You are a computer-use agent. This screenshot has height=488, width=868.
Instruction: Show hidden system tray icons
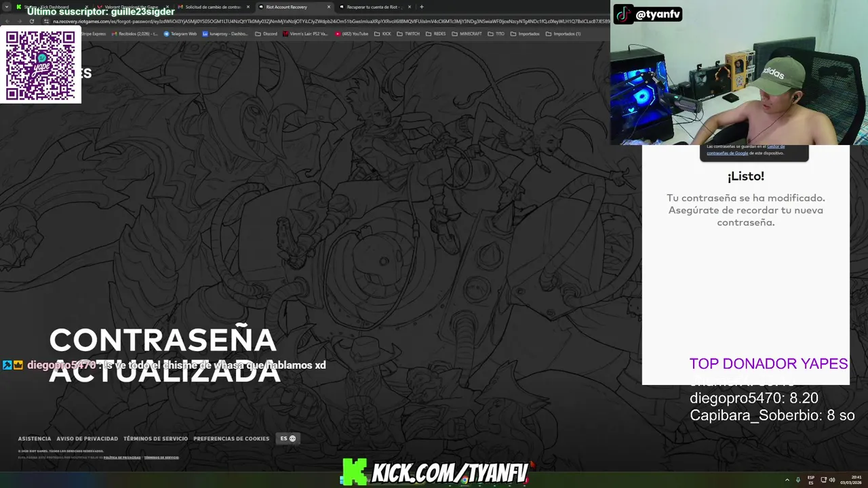point(788,480)
